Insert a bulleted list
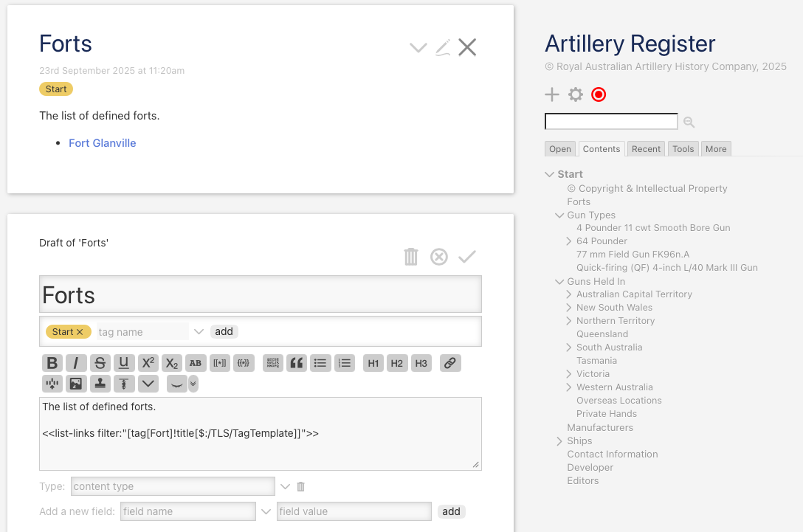Viewport: 803px width, 532px height. (320, 363)
